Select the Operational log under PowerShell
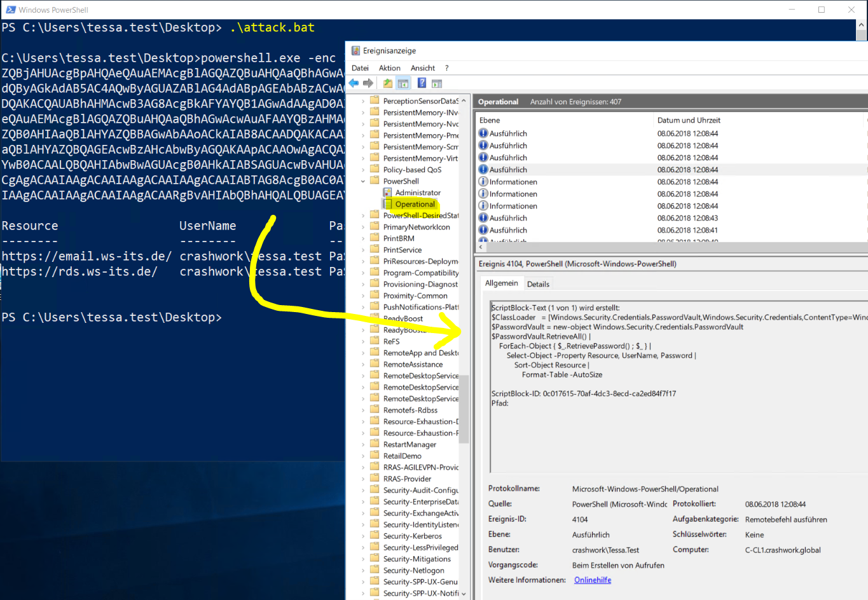The width and height of the screenshot is (868, 600). click(x=415, y=204)
